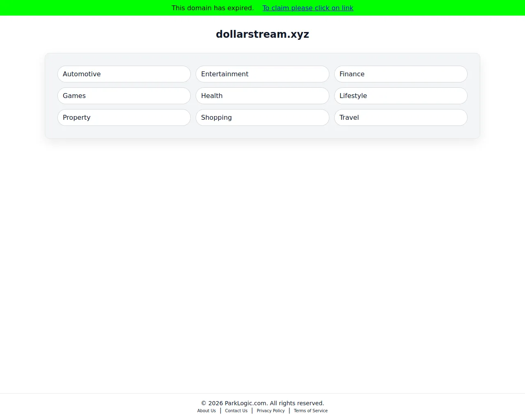
Task: Click the 'This domain has expired.' notice
Action: coord(212,8)
